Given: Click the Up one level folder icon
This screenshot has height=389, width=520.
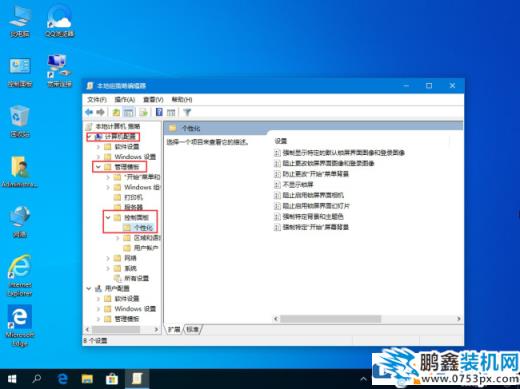Looking at the screenshot, I should [116, 112].
